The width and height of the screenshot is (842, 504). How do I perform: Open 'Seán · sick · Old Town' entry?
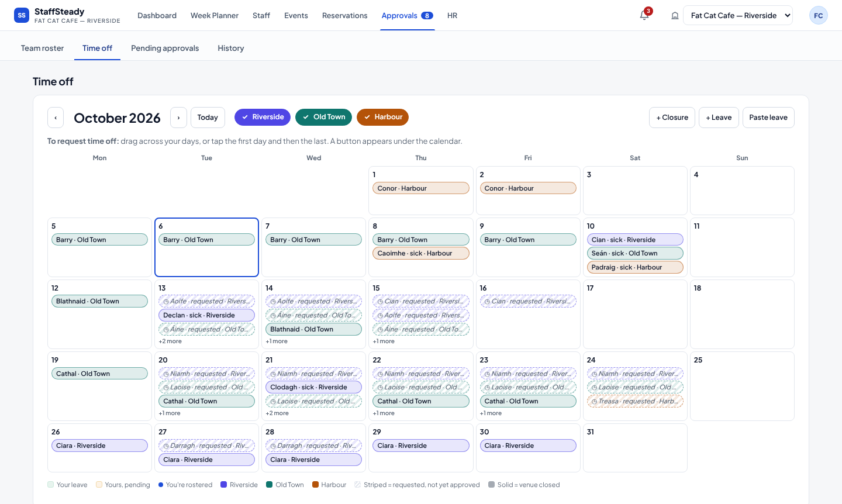pyautogui.click(x=635, y=253)
